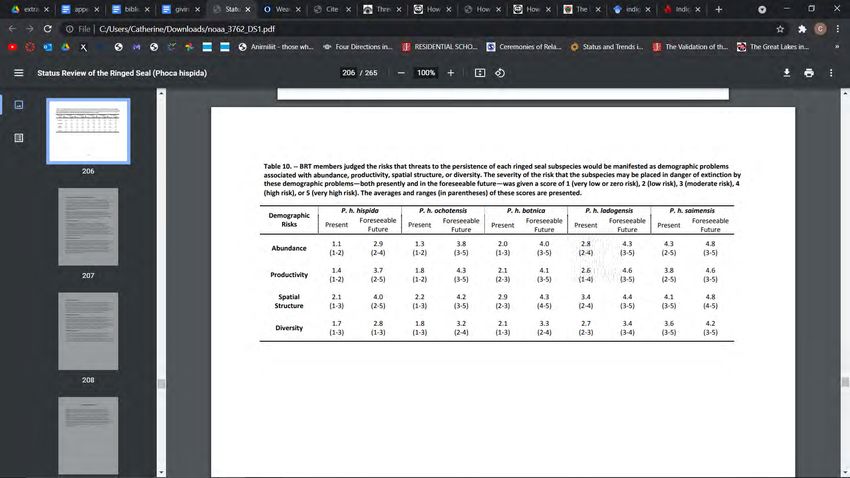
Task: Show the document outline in sidebar
Action: tap(18, 138)
